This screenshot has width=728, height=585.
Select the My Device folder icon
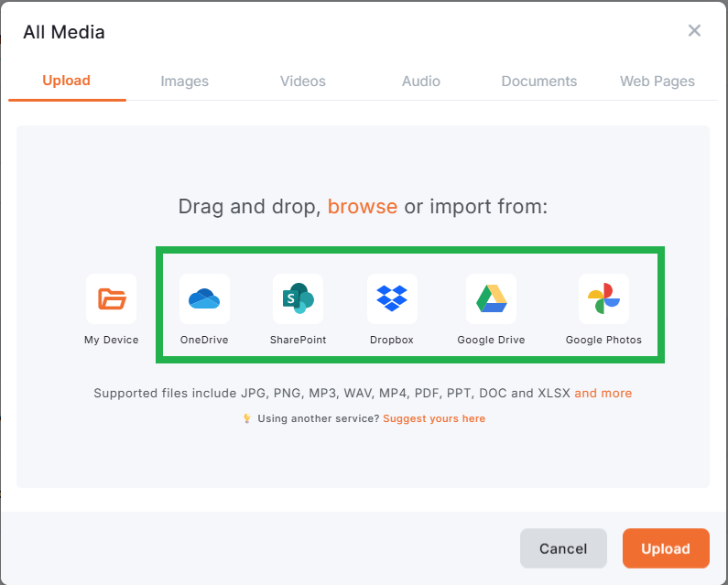[x=112, y=298]
